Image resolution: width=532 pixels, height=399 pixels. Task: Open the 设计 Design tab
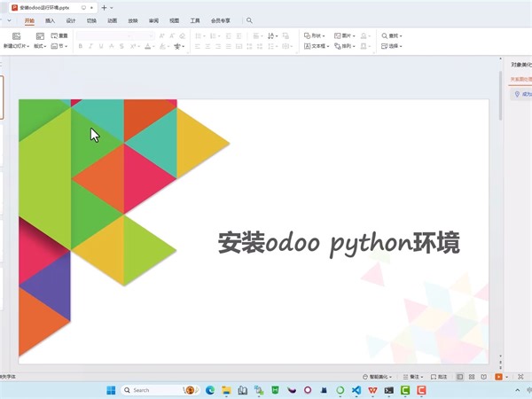(71, 20)
